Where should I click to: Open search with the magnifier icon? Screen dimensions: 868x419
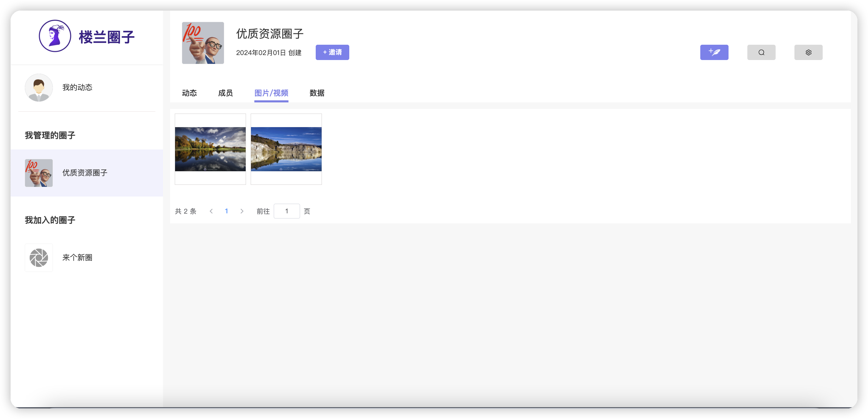[x=761, y=52]
